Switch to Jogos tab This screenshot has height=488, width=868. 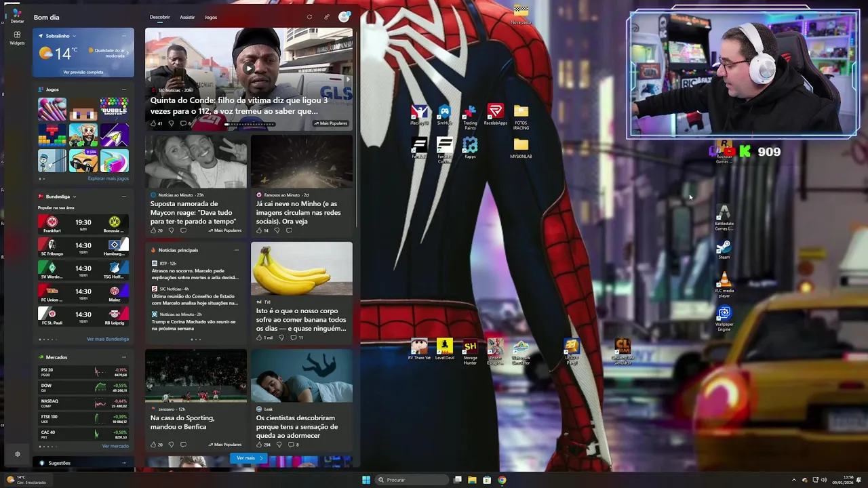pos(211,17)
